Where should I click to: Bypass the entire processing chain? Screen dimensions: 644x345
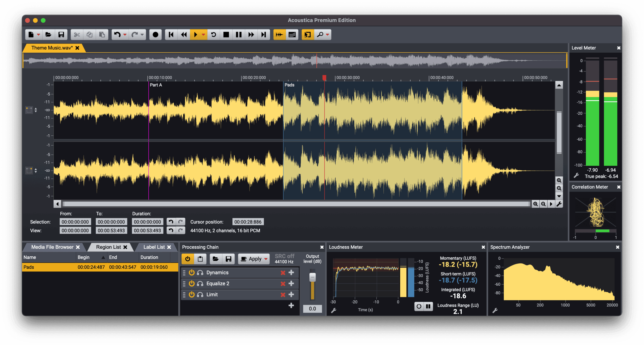tap(188, 259)
